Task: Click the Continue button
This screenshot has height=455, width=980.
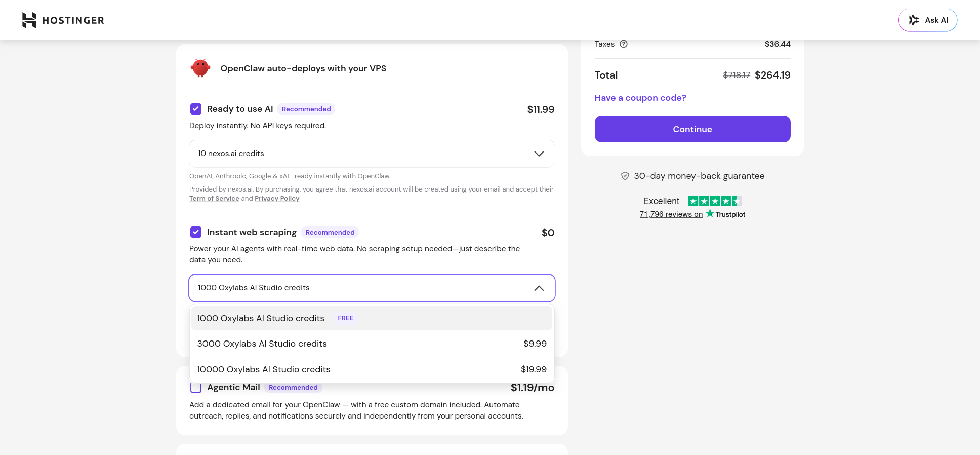Action: (x=692, y=129)
